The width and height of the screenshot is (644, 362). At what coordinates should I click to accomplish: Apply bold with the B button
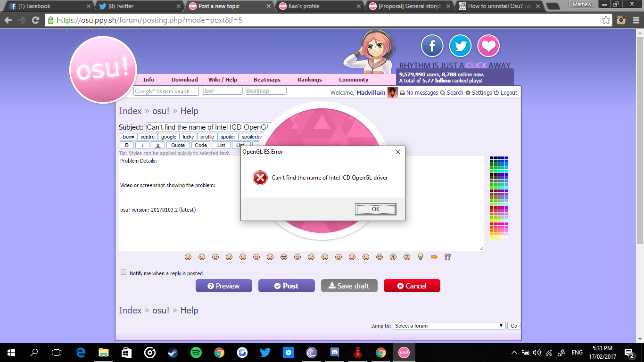(x=127, y=145)
